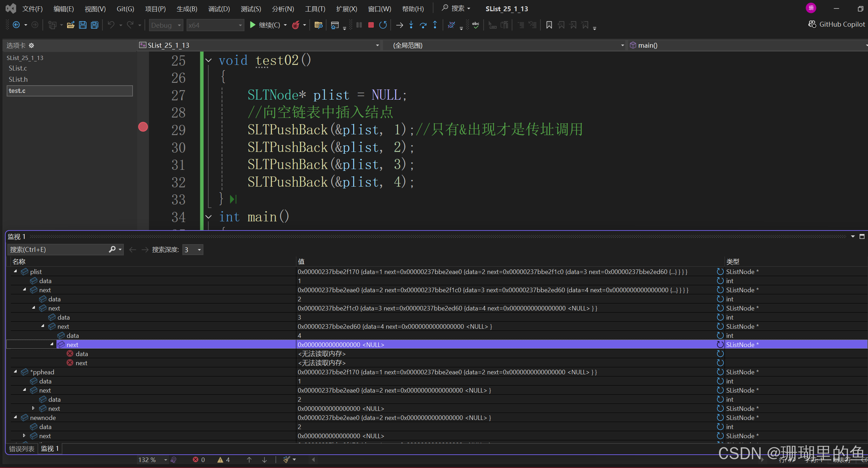
Task: Collapse the test02 function code block
Action: pos(209,60)
